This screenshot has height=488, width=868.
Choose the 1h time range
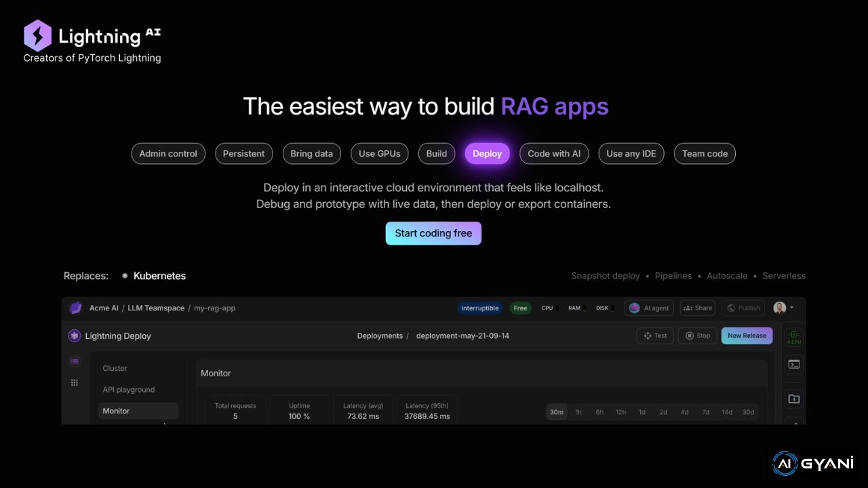[x=578, y=412]
